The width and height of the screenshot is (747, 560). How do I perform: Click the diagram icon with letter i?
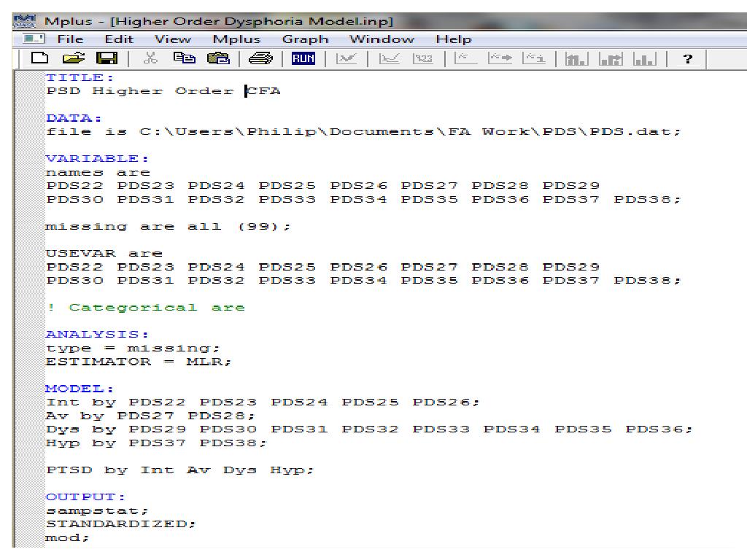pyautogui.click(x=534, y=58)
